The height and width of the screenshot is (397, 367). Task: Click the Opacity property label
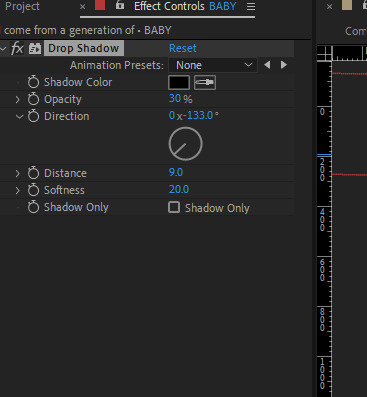click(63, 99)
